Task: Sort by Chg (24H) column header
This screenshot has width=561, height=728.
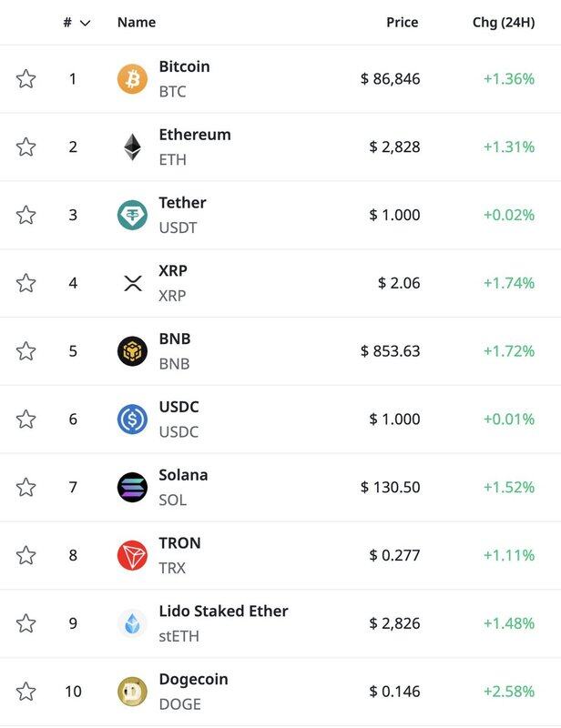Action: click(503, 22)
